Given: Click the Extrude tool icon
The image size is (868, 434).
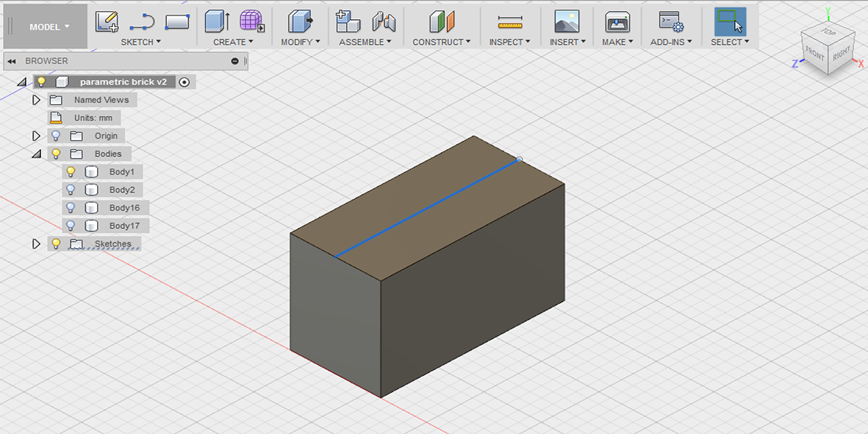Looking at the screenshot, I should (x=216, y=21).
